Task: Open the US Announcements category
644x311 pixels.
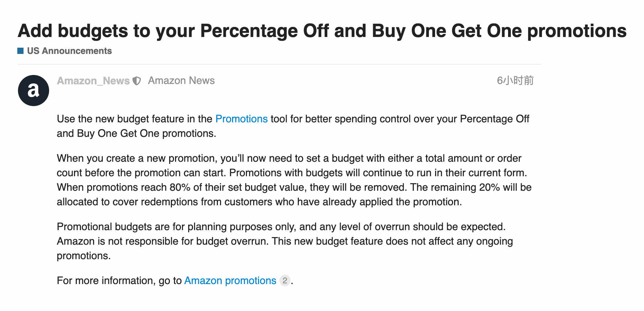Action: coord(69,51)
